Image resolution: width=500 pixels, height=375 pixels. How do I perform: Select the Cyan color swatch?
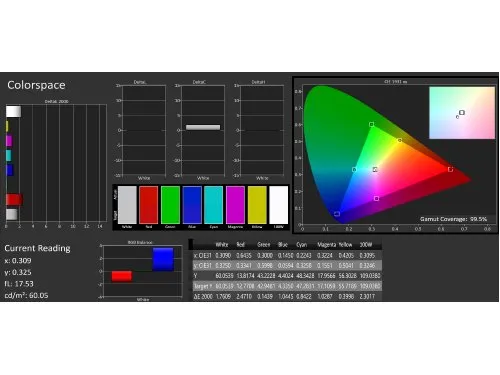213,205
